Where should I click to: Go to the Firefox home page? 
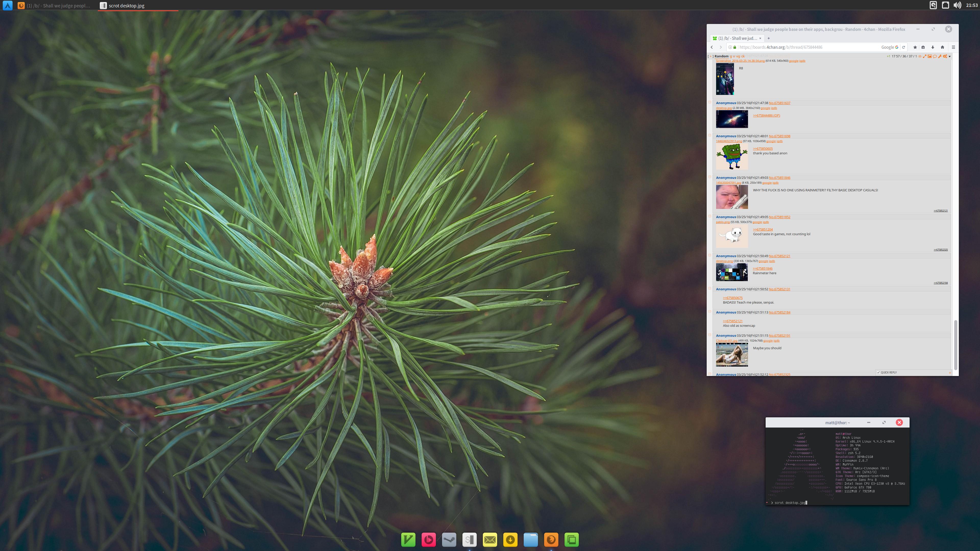point(942,47)
